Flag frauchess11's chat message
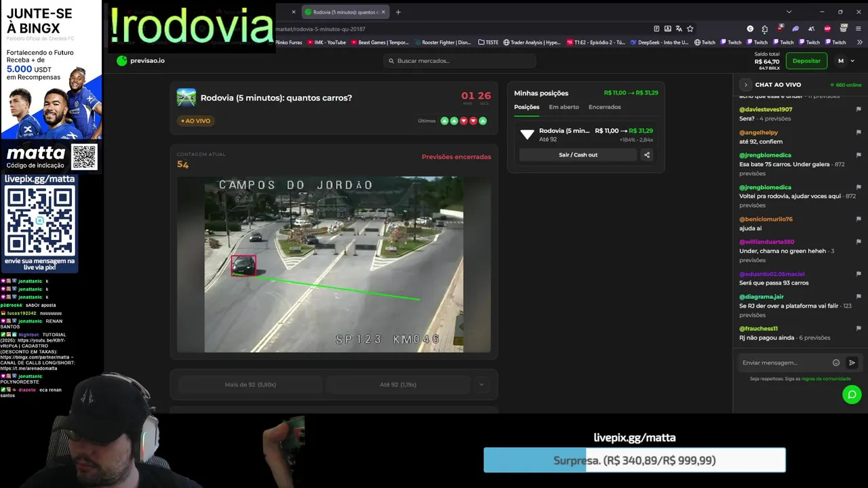This screenshot has width=868, height=488. (x=859, y=329)
